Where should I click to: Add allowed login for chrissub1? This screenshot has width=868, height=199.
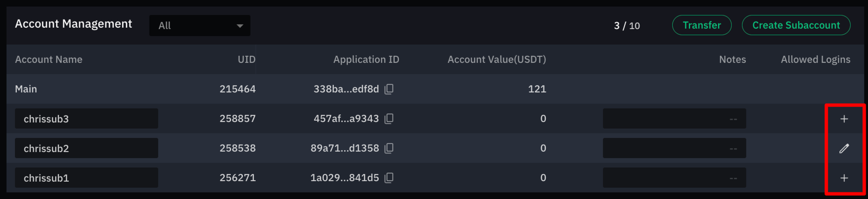point(844,178)
